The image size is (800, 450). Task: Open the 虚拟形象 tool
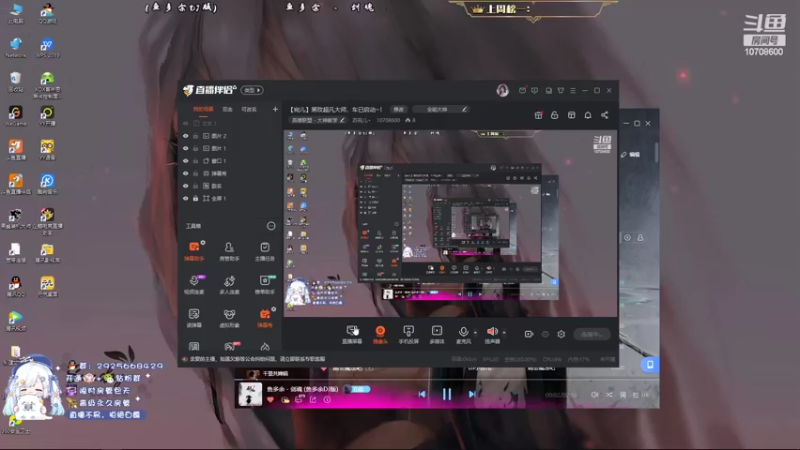click(229, 317)
